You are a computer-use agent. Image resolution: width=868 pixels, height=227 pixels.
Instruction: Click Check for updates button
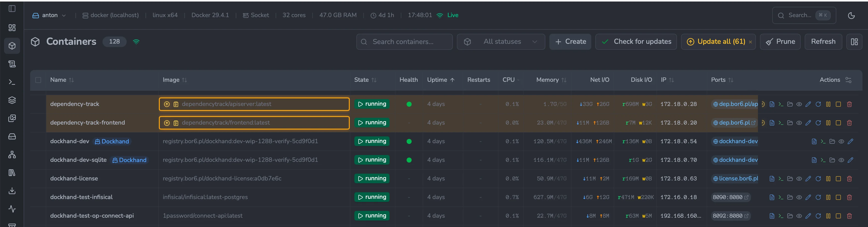[x=636, y=42]
